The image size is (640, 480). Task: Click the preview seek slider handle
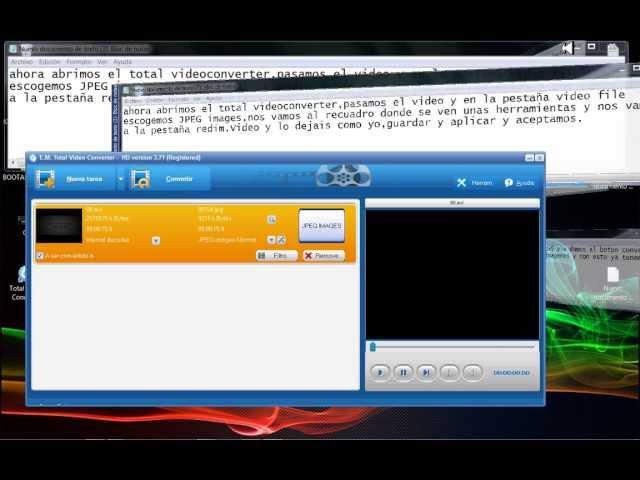(x=372, y=347)
